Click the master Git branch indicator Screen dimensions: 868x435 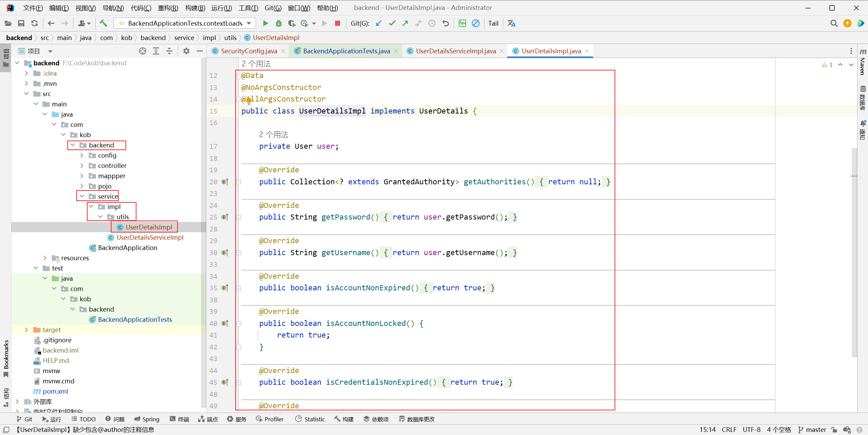click(812, 430)
